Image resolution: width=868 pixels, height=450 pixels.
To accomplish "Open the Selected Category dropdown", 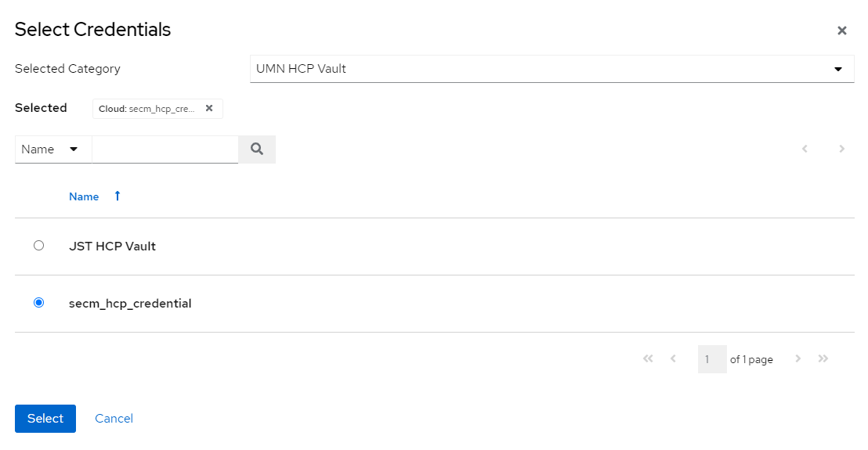I will [552, 69].
